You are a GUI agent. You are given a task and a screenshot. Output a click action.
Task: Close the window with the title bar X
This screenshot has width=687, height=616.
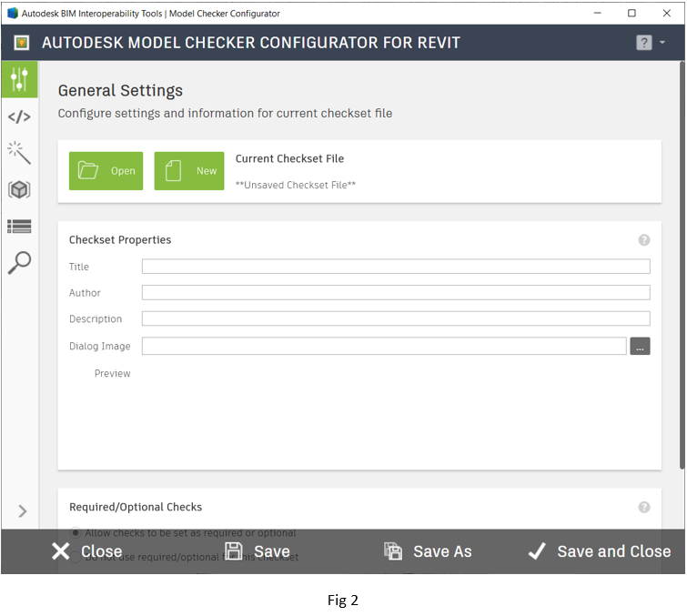[x=666, y=13]
